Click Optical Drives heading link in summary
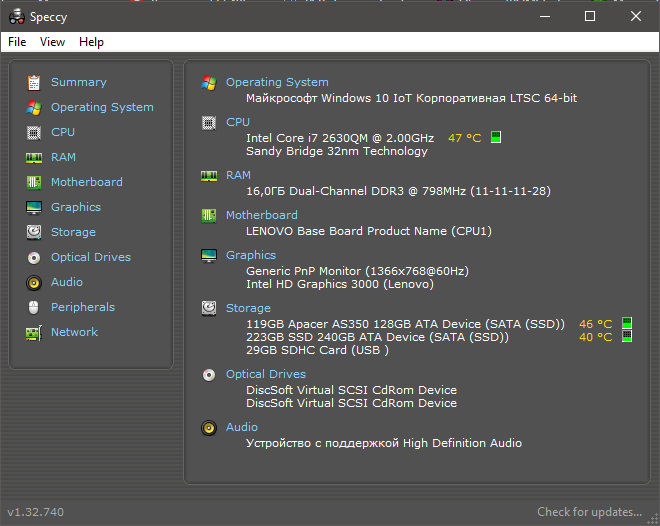This screenshot has width=660, height=526. [x=266, y=374]
